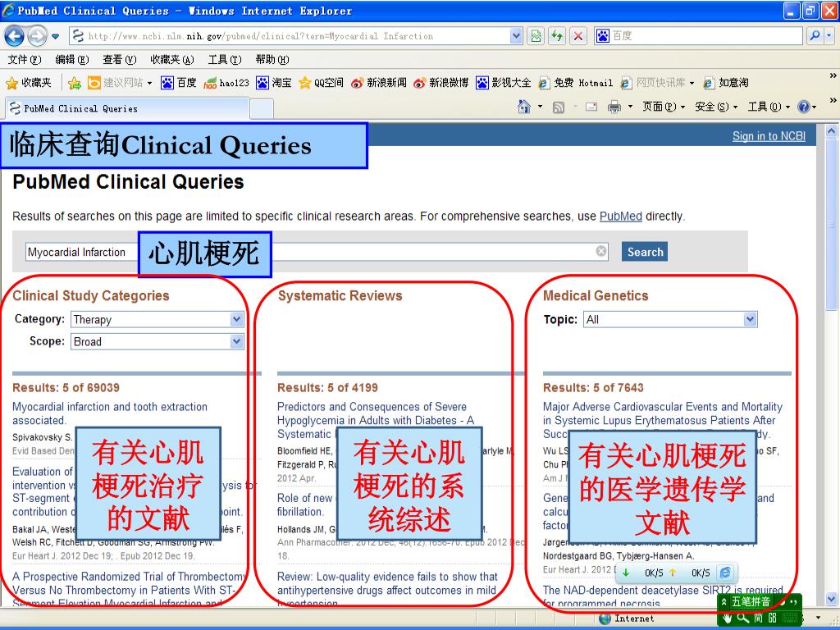Open the 安全(S) command dropdown
Image resolution: width=840 pixels, height=630 pixels.
(716, 107)
